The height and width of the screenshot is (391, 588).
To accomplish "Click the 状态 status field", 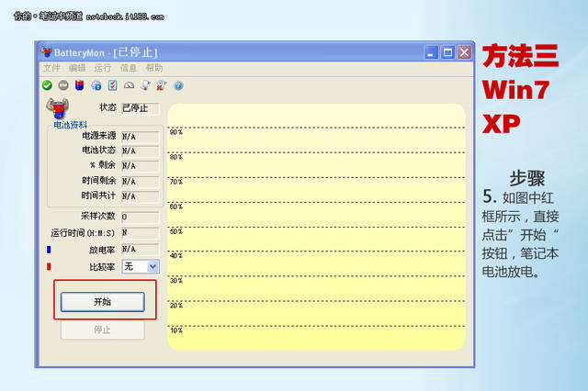I will (141, 108).
